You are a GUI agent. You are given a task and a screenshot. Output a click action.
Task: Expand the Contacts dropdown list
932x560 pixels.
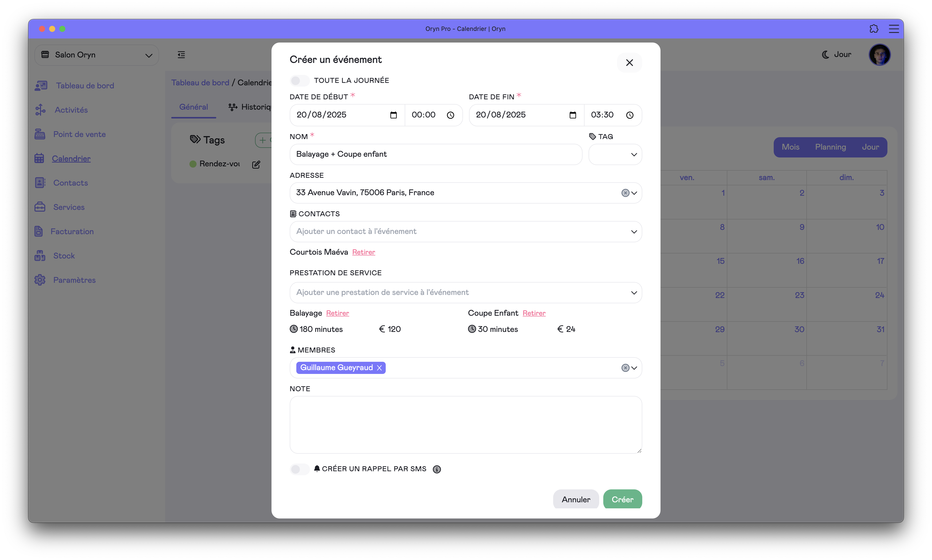click(634, 232)
